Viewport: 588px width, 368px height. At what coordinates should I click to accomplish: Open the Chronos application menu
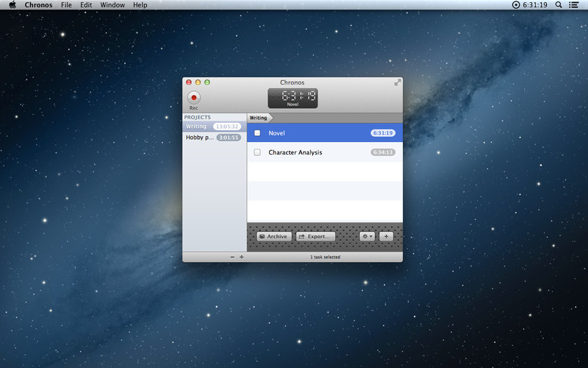click(x=39, y=5)
